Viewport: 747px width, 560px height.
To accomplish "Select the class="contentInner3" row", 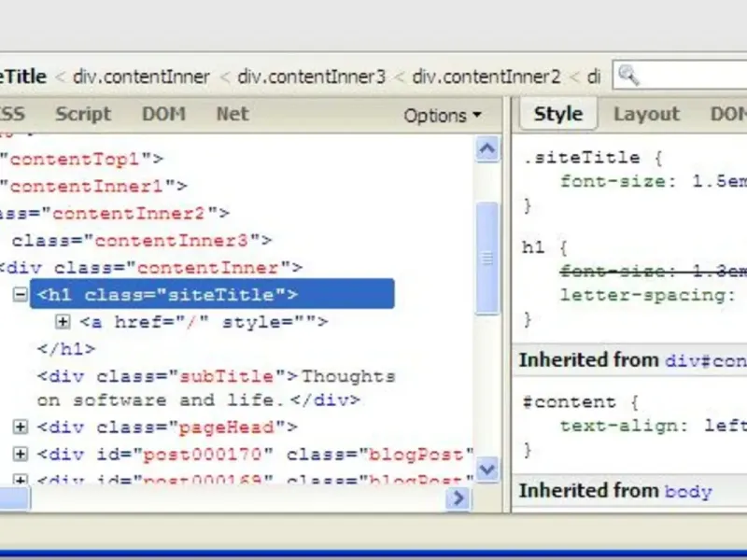I will pyautogui.click(x=142, y=241).
